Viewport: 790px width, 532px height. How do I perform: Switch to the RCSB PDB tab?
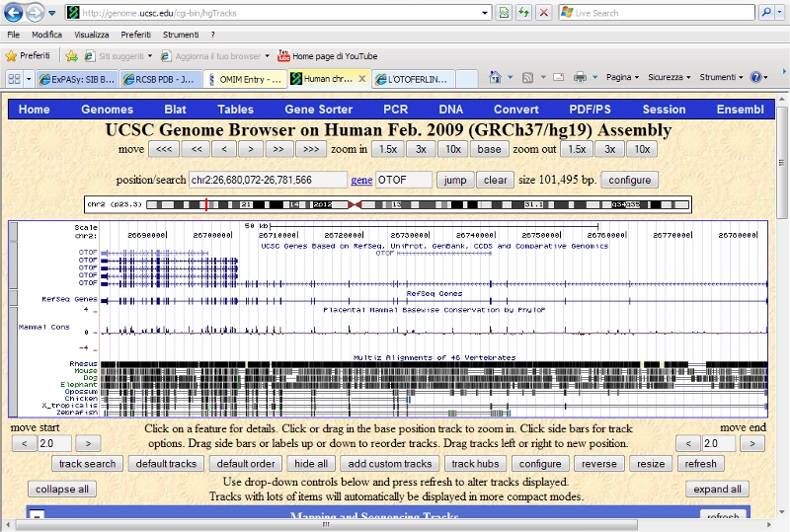click(x=159, y=79)
